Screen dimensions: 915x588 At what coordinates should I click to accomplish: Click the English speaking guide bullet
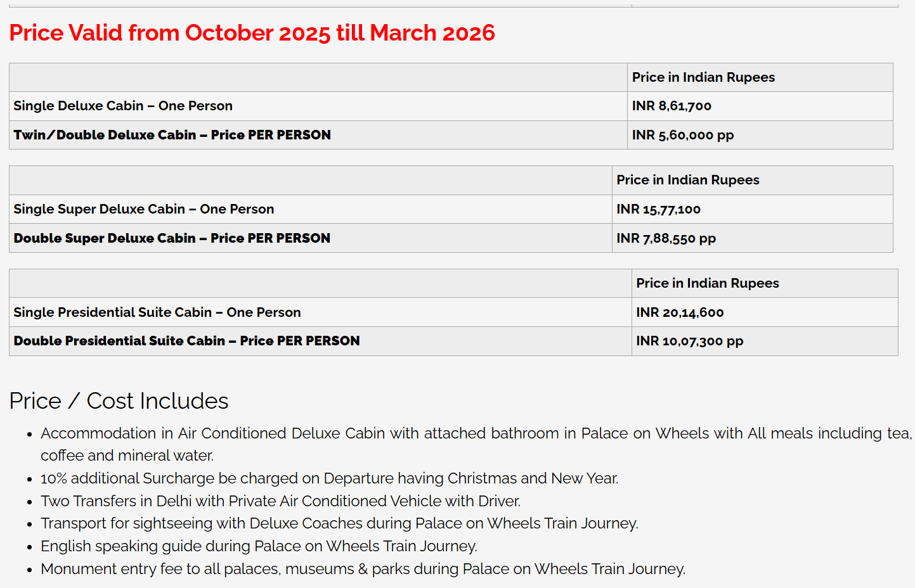tap(259, 546)
